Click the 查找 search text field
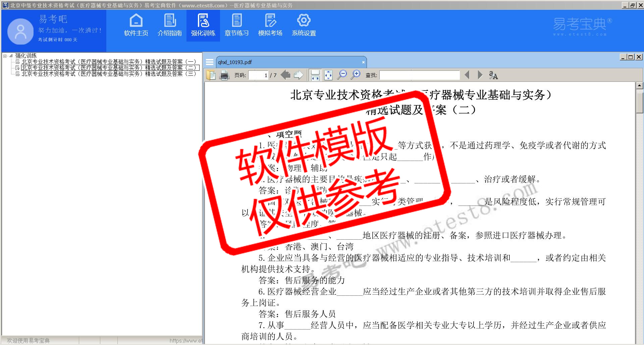644x345 pixels. (x=419, y=75)
